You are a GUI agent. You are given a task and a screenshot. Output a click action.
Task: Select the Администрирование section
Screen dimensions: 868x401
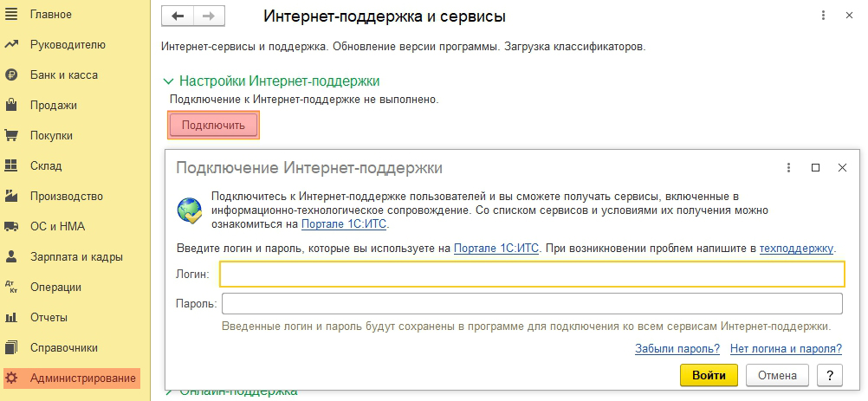pos(72,378)
